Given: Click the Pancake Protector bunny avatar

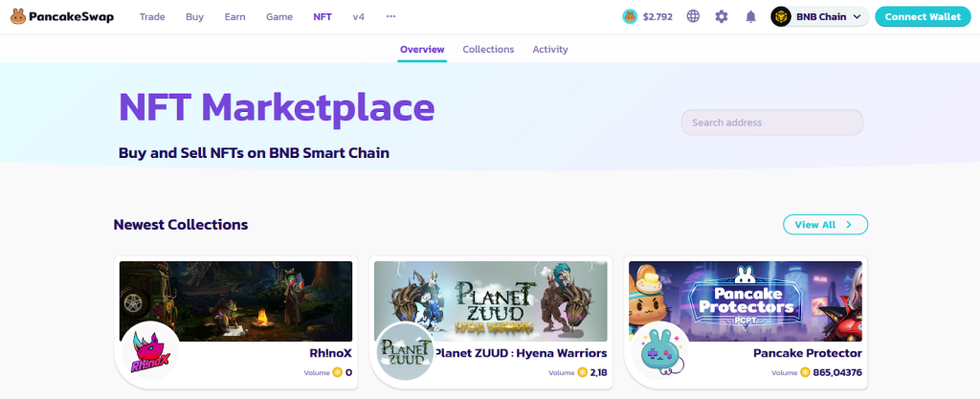Looking at the screenshot, I should click(660, 352).
